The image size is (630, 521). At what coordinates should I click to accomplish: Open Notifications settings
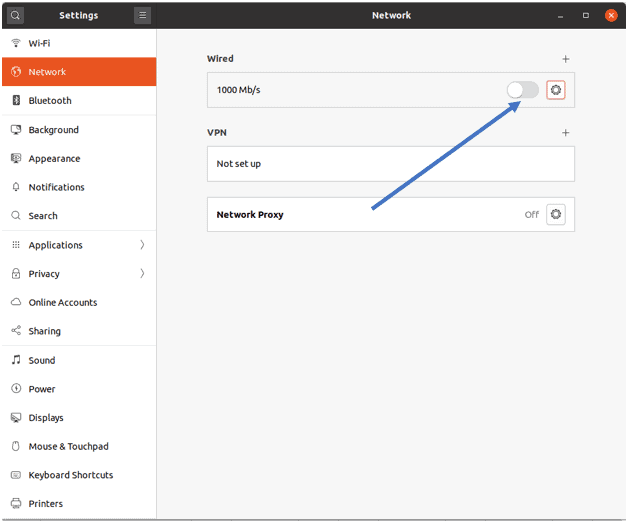click(79, 187)
